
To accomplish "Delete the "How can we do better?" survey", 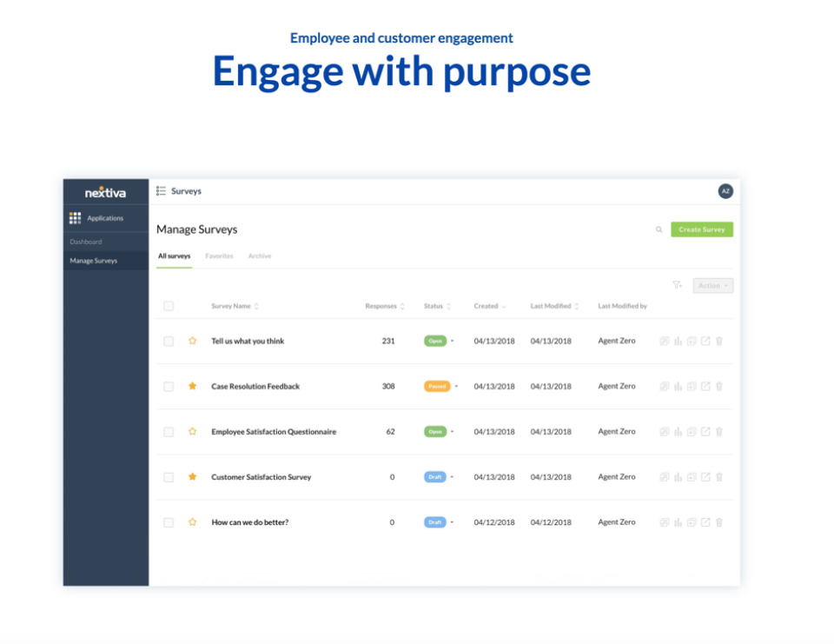I will coord(719,522).
